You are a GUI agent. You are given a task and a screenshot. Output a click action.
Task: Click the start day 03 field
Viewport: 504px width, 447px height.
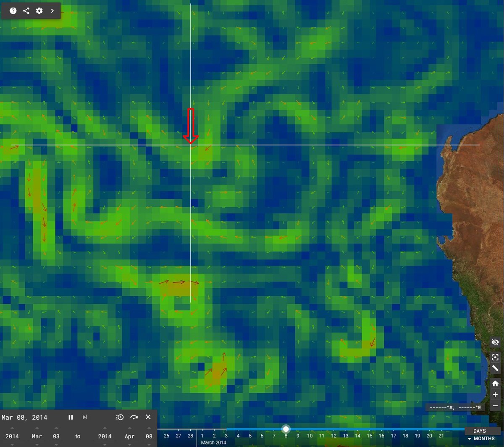pyautogui.click(x=56, y=436)
